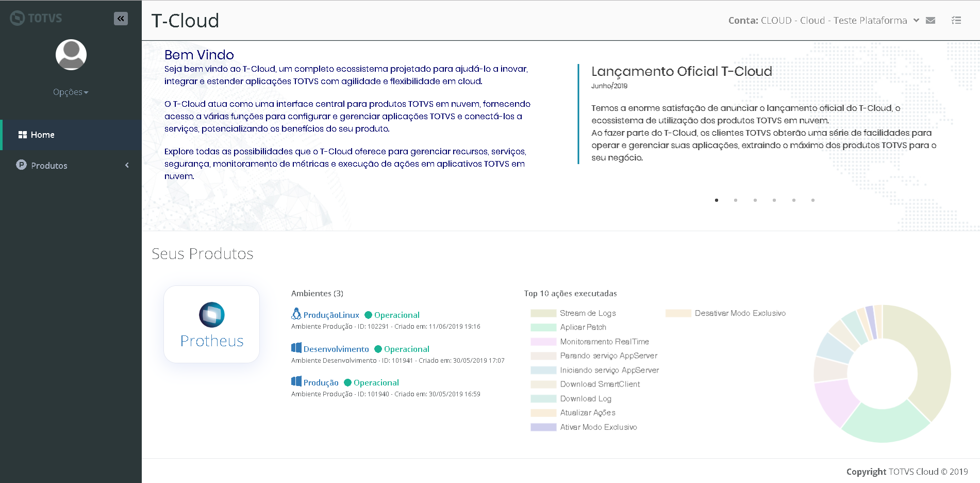
Task: Show first carousel slide via first dot
Action: pos(717,200)
